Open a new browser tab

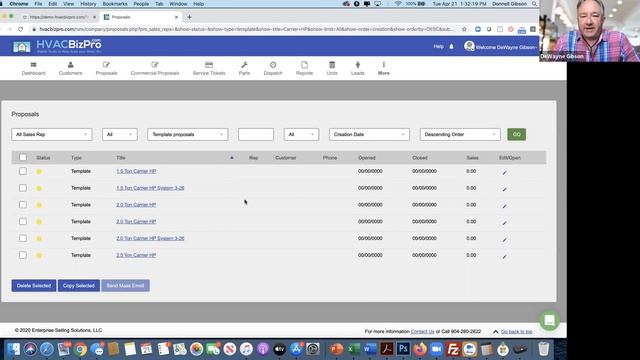coord(189,17)
